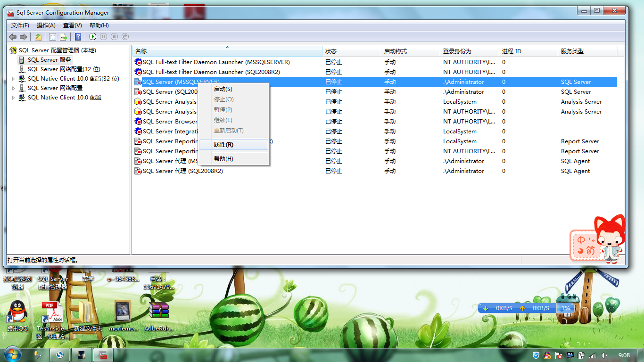Sort by the 名称 column header
Screen dimensions: 644x362
[227, 51]
